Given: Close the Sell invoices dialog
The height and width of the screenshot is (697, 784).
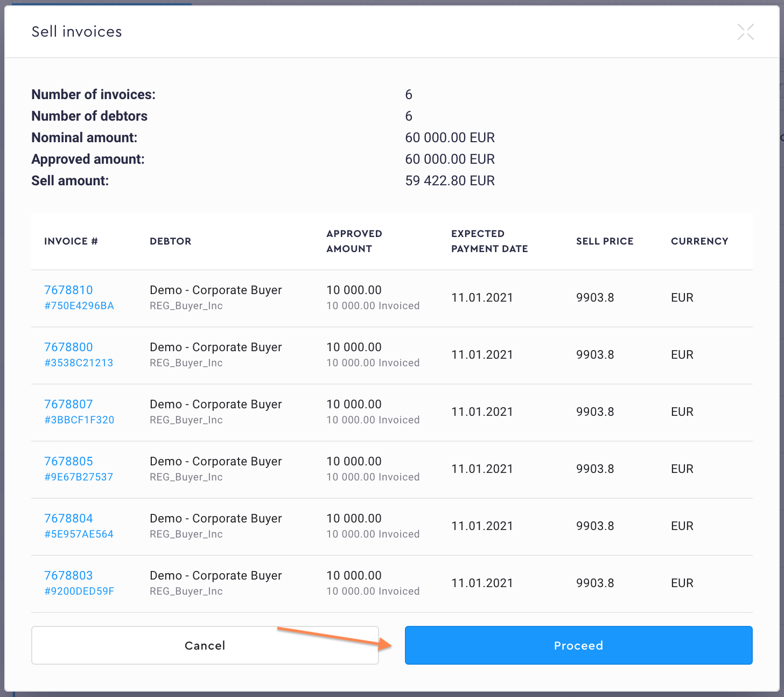Looking at the screenshot, I should coord(745,32).
